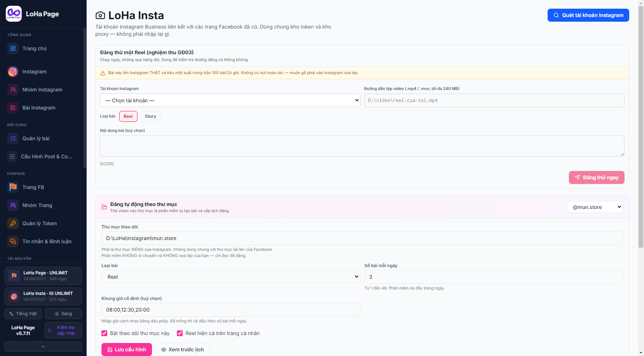The height and width of the screenshot is (356, 644).
Task: Toggle Bật theo dõi thư mục này checkbox
Action: [x=104, y=333]
